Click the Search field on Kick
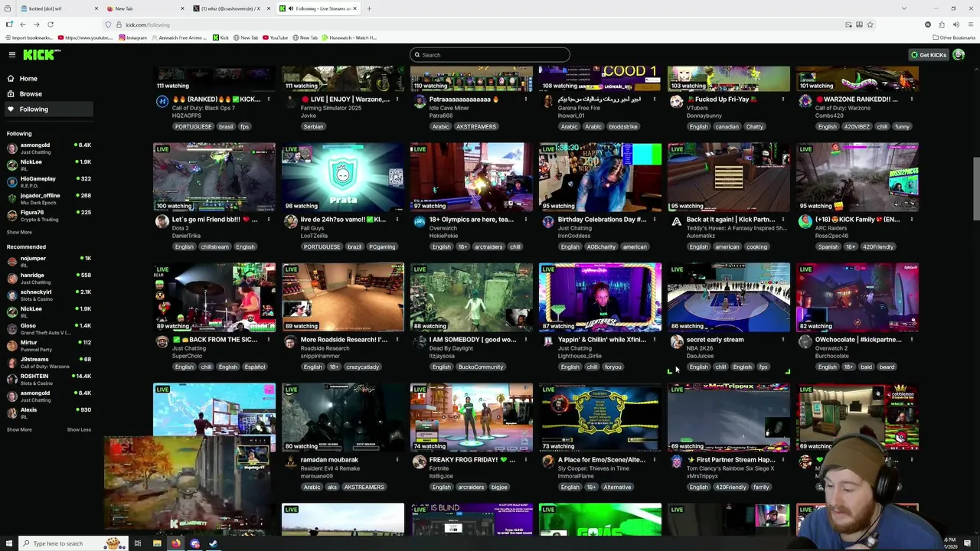 pyautogui.click(x=490, y=54)
